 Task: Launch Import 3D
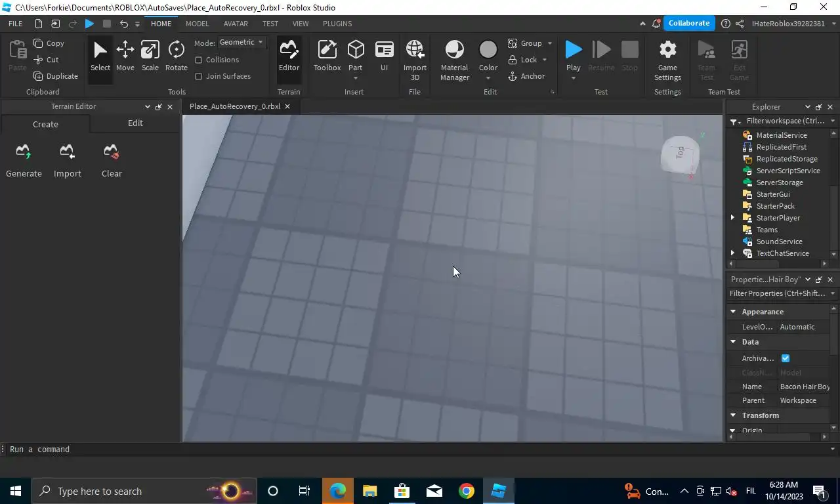pos(415,60)
